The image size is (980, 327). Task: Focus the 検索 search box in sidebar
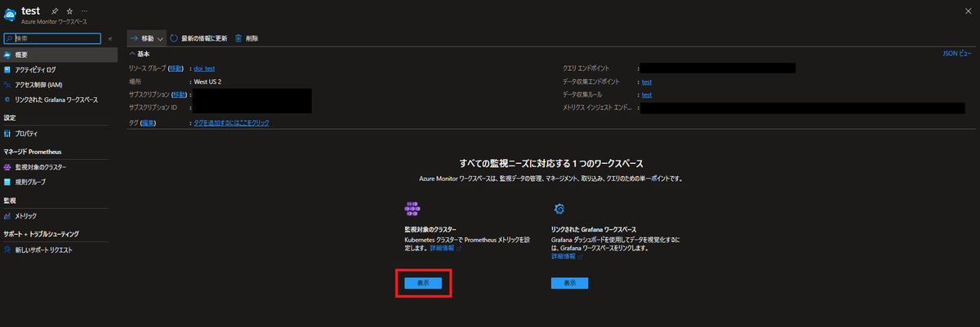(51, 38)
